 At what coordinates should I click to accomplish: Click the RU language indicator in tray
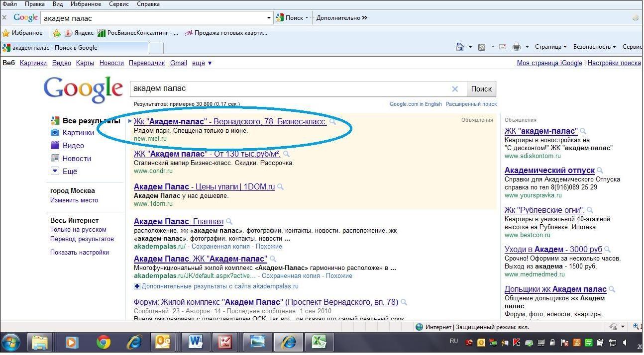(x=454, y=341)
